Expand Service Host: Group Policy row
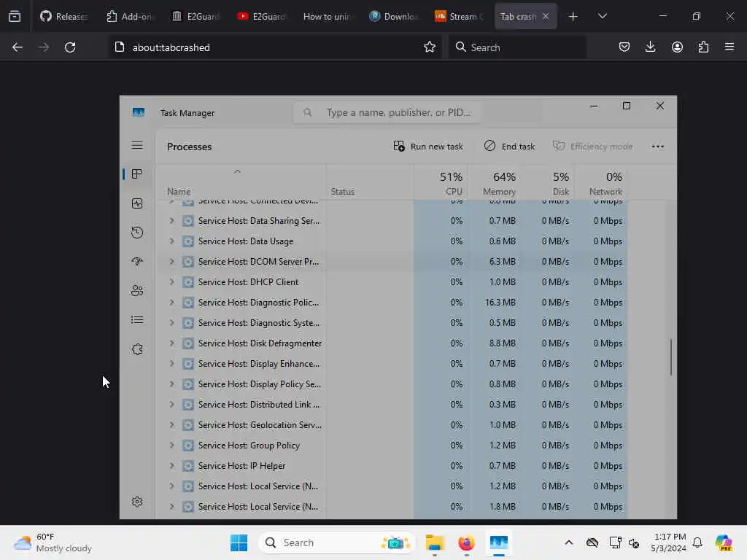The width and height of the screenshot is (747, 560). click(171, 446)
